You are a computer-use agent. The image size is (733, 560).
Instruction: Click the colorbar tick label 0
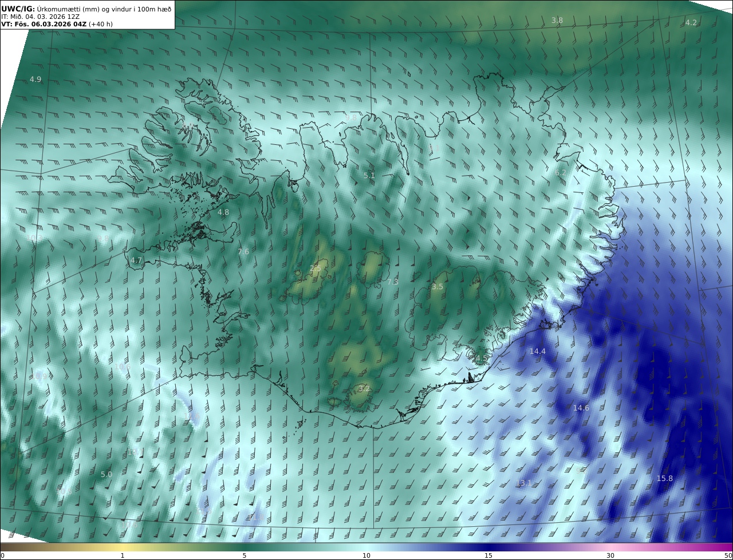(x=2, y=556)
